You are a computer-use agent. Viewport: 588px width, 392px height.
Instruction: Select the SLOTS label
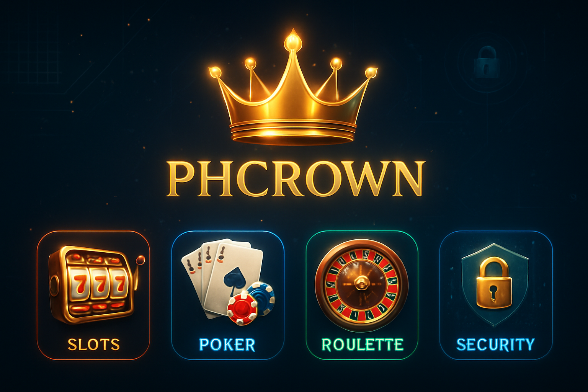[94, 345]
